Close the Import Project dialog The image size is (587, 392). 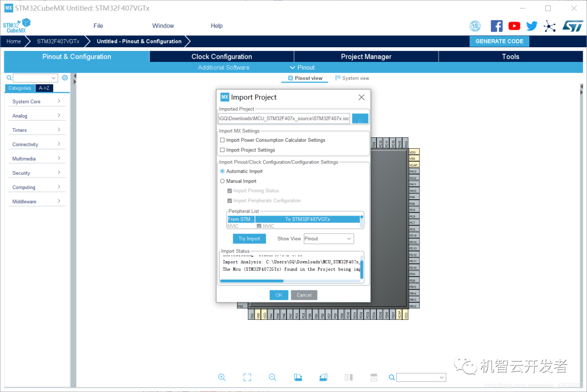click(x=361, y=97)
